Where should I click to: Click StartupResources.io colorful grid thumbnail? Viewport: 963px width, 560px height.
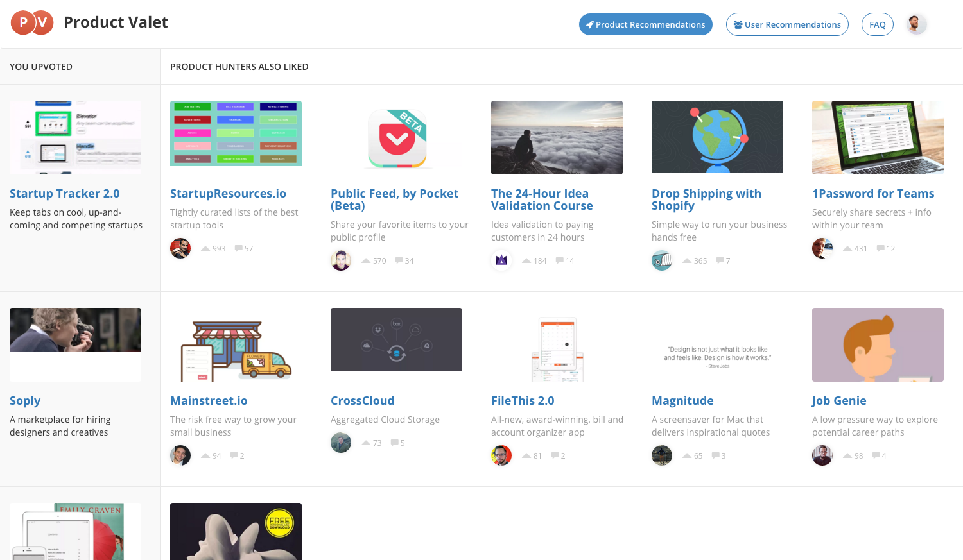coord(236,133)
